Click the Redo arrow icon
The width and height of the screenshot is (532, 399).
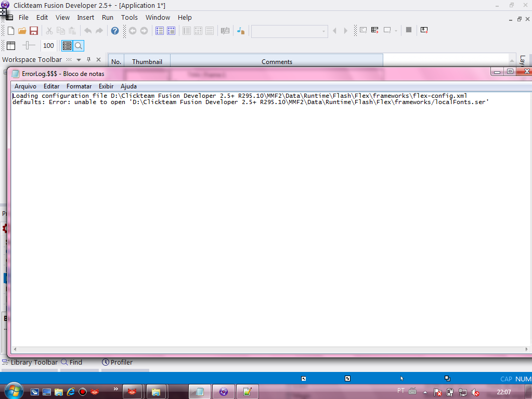click(x=99, y=31)
